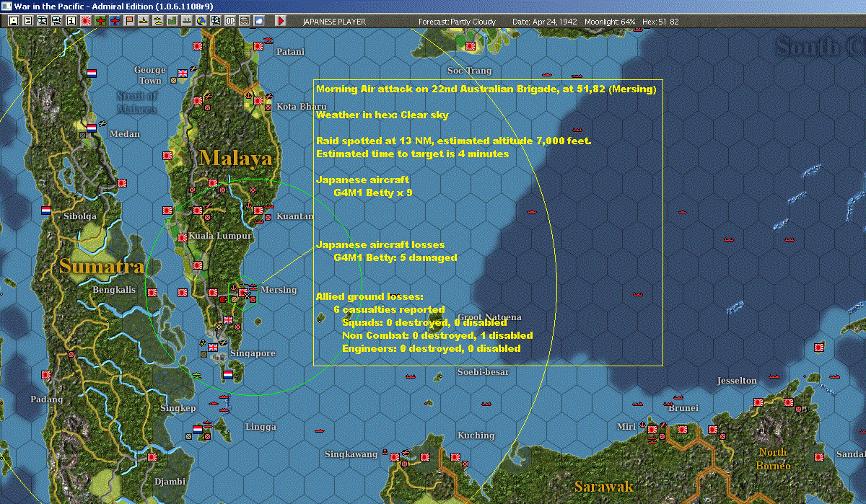The width and height of the screenshot is (866, 504).
Task: Click the British flag at George Town
Action: 183,73
